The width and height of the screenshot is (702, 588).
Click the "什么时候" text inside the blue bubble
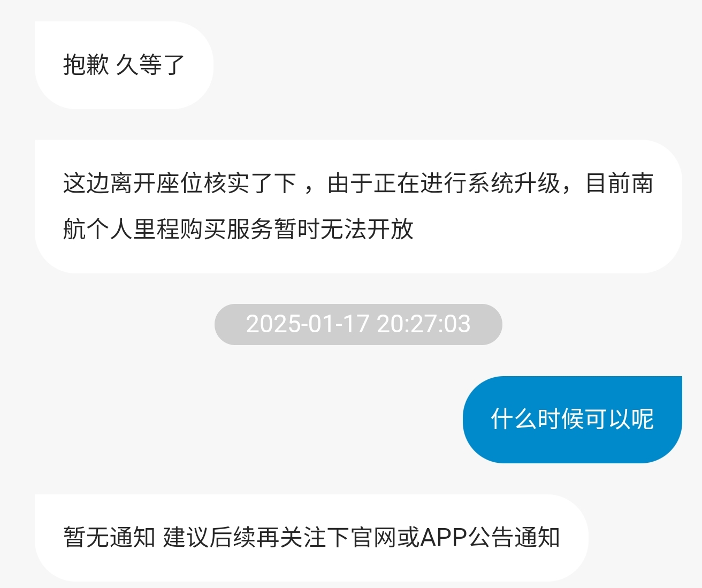537,419
